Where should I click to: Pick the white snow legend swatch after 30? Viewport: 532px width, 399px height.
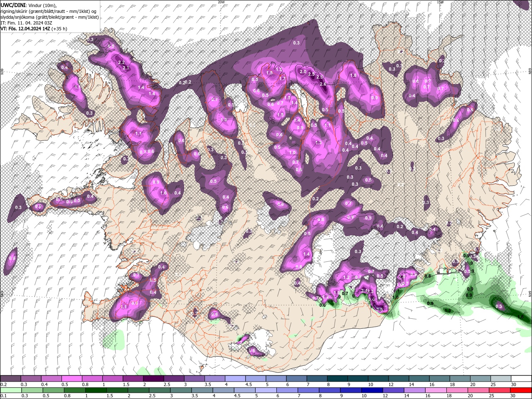tap(521, 379)
